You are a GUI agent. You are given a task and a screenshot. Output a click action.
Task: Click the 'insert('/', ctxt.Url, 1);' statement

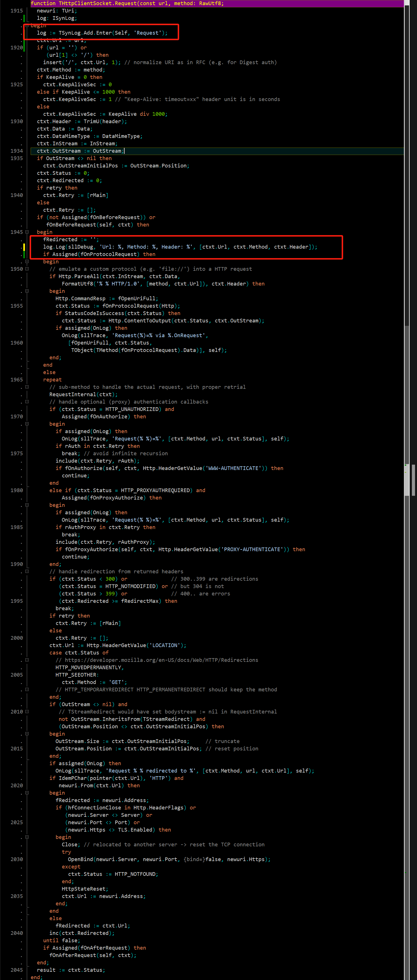coord(82,62)
